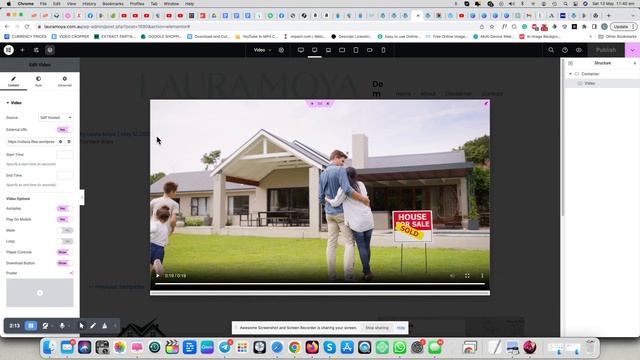Select the recorder highlighter tool
This screenshot has width=640, height=360.
tap(104, 326)
